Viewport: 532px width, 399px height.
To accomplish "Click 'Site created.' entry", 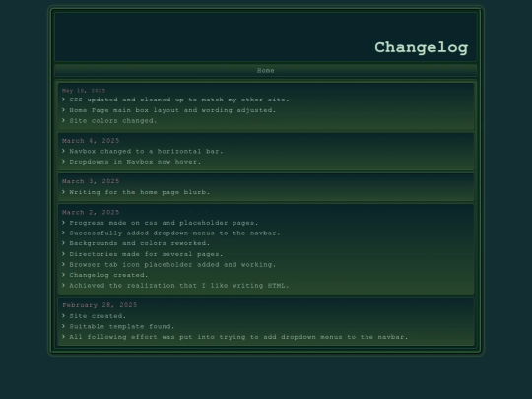I will [x=98, y=316].
